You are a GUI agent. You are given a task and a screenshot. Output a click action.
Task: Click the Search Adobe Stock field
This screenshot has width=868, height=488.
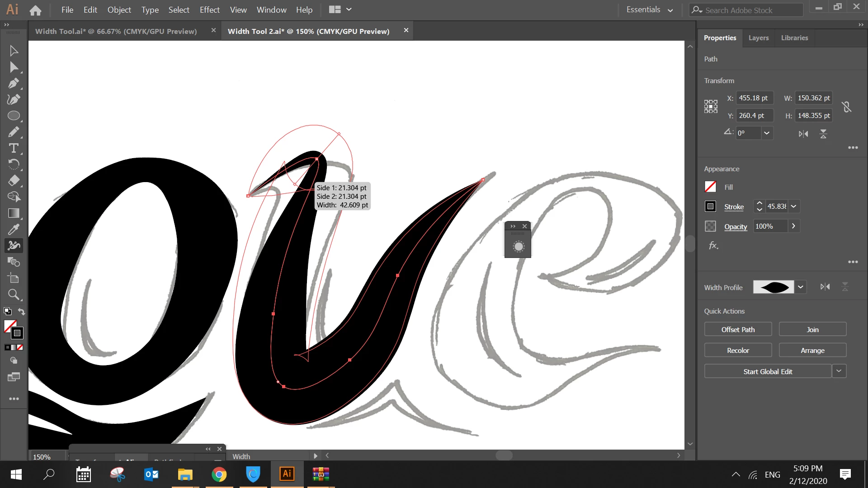point(746,10)
